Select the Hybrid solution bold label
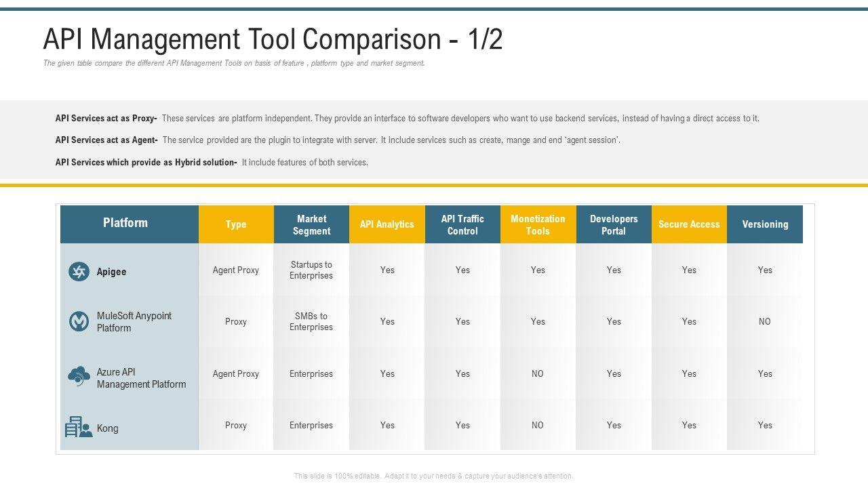 pos(146,163)
